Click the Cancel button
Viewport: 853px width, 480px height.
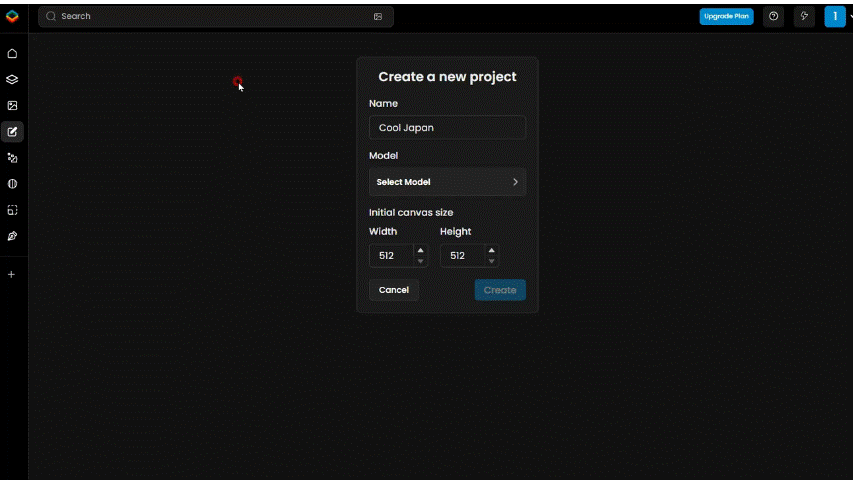pyautogui.click(x=394, y=290)
